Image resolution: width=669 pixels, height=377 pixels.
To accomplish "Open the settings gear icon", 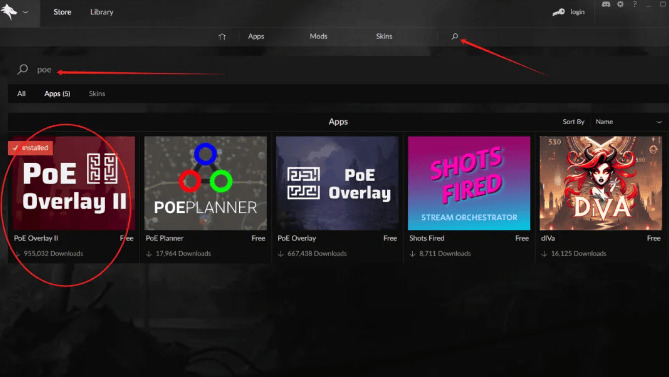I will [620, 4].
